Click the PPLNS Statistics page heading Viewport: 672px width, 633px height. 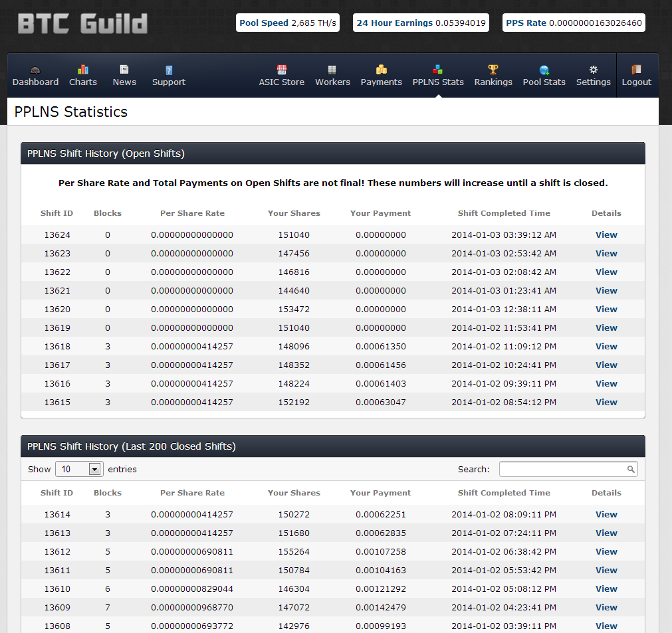coord(70,112)
